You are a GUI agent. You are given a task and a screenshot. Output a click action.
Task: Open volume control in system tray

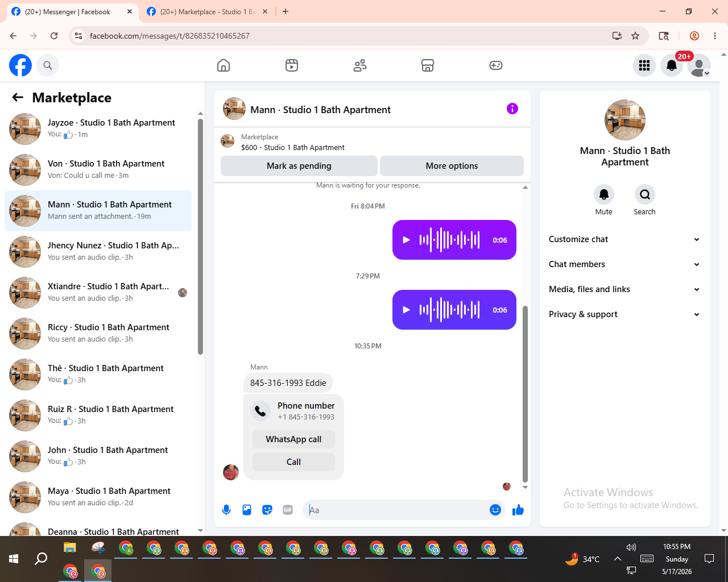[x=631, y=547]
